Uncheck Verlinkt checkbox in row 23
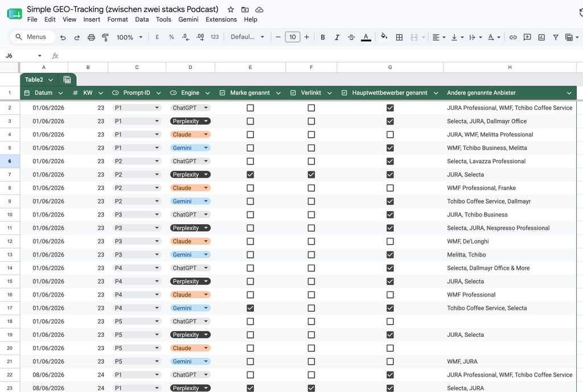This screenshot has height=392, width=583. (x=311, y=388)
